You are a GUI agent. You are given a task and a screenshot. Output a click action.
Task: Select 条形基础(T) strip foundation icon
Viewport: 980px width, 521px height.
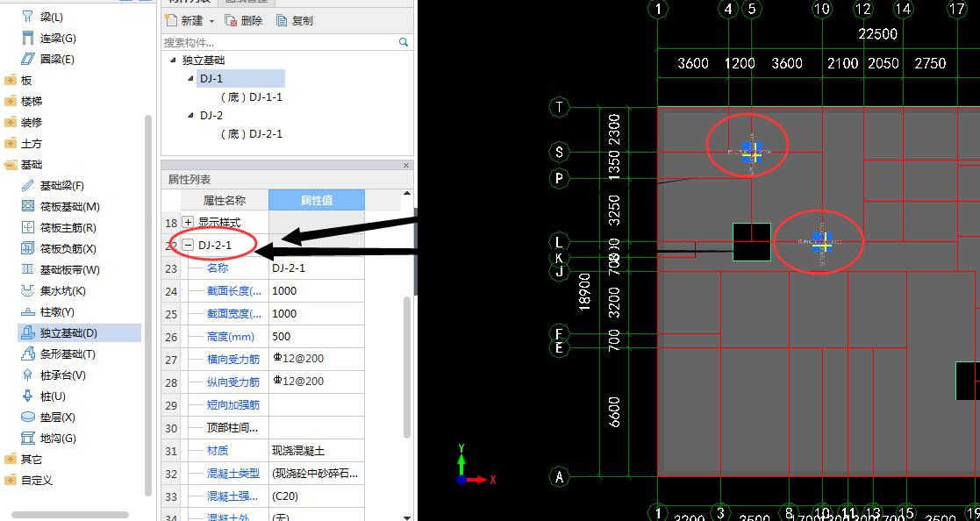[x=27, y=354]
